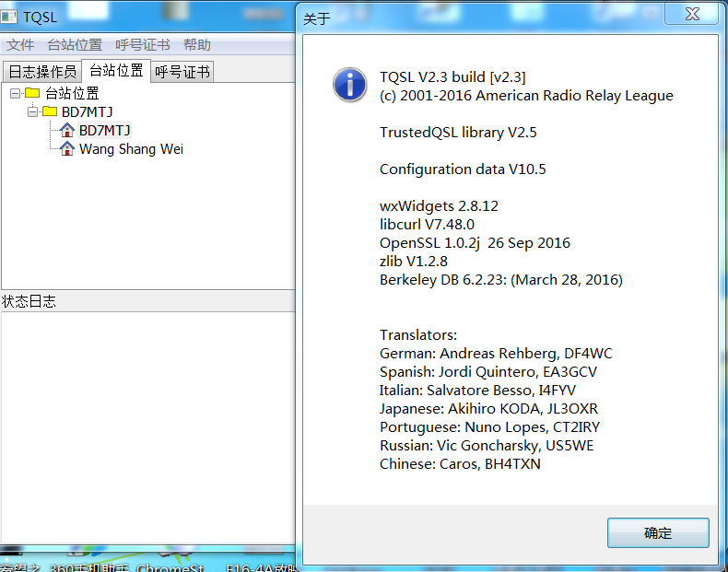Viewport: 728px width, 572px height.
Task: Switch to the 呼号证书 tab
Action: coord(182,72)
